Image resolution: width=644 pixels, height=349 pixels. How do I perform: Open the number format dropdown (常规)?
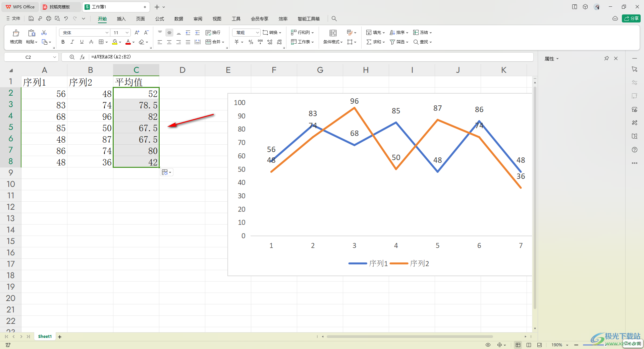tap(258, 33)
